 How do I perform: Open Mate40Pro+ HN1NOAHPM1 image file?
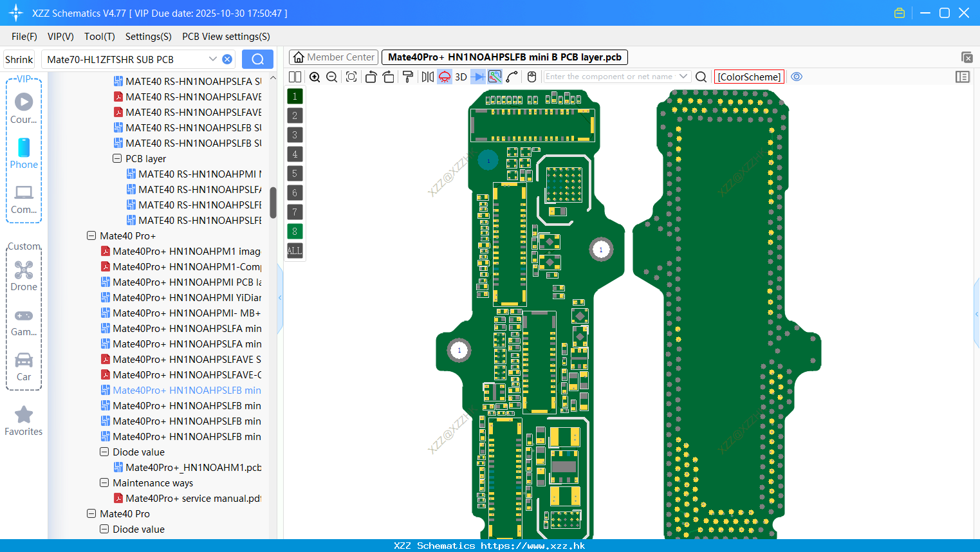pos(181,251)
